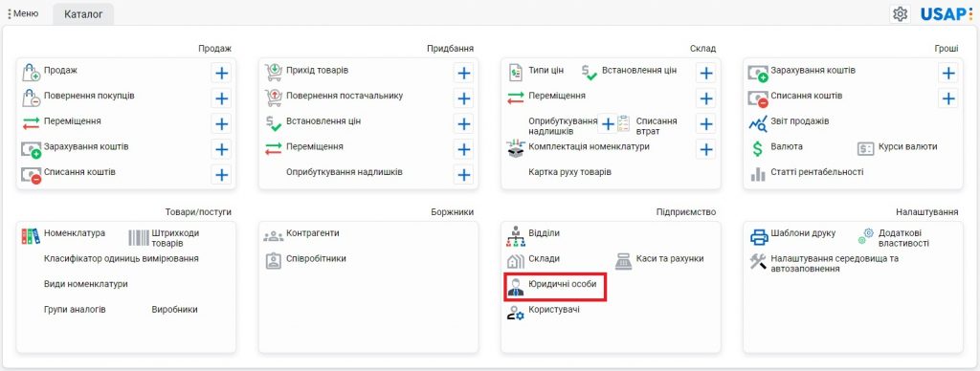Open Класифікатор одиниць вимірювання
Screen dimensions: 980x371
coord(122,258)
